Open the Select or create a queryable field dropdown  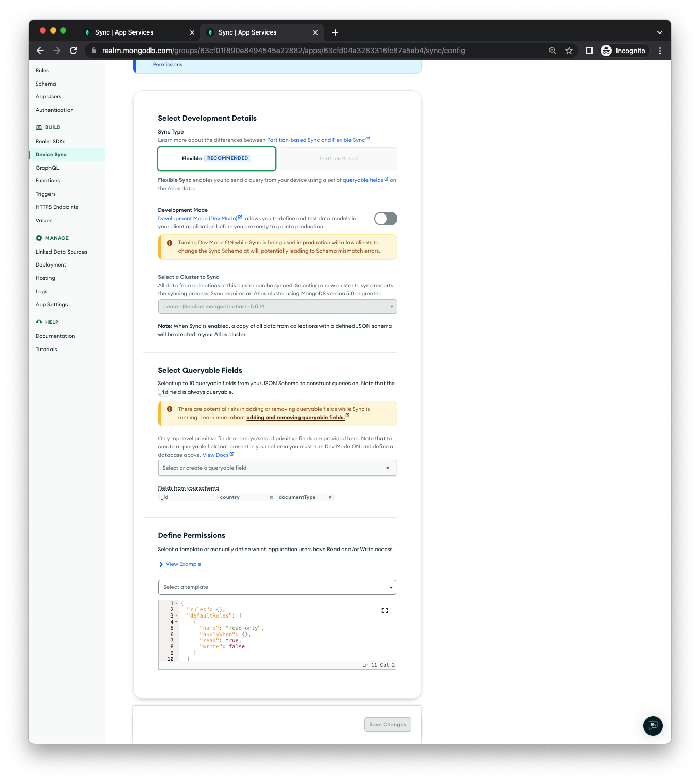[x=277, y=468]
